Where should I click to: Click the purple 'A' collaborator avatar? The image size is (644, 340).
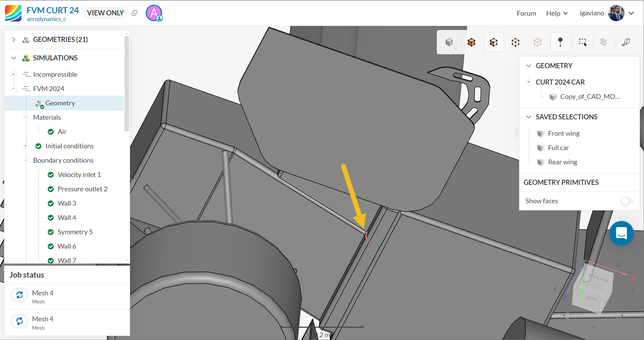tap(154, 13)
